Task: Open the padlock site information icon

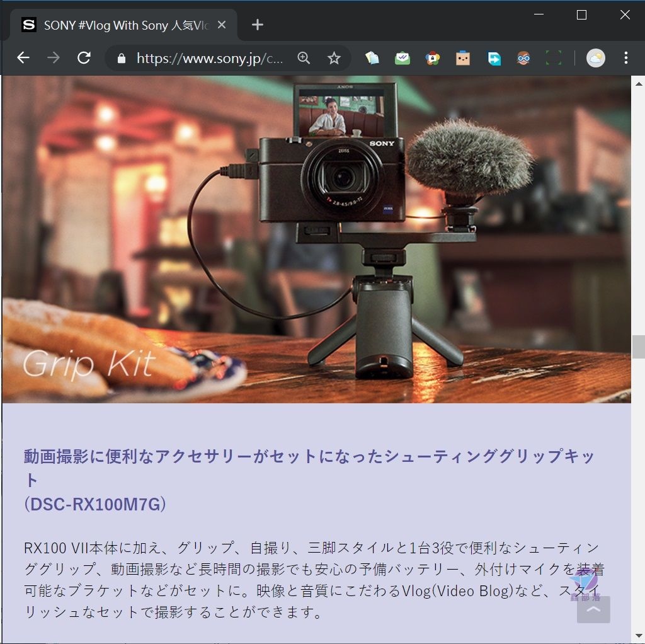Action: (122, 59)
